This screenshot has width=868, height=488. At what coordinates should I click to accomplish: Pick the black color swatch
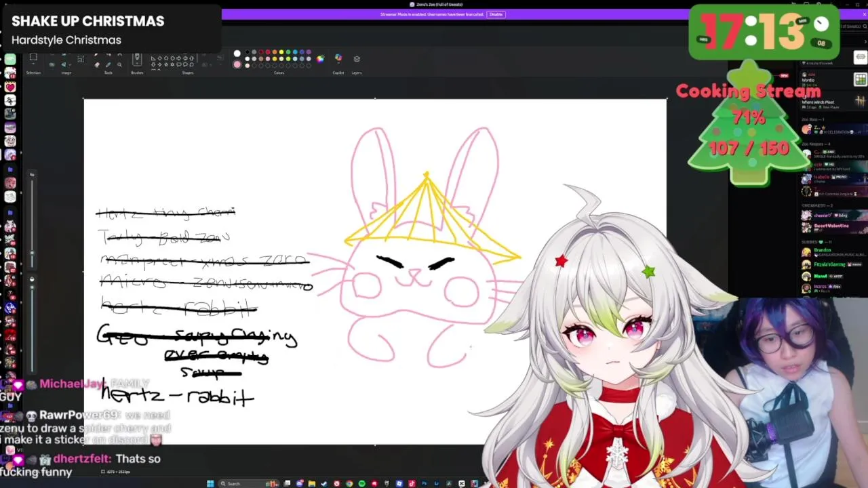[248, 52]
